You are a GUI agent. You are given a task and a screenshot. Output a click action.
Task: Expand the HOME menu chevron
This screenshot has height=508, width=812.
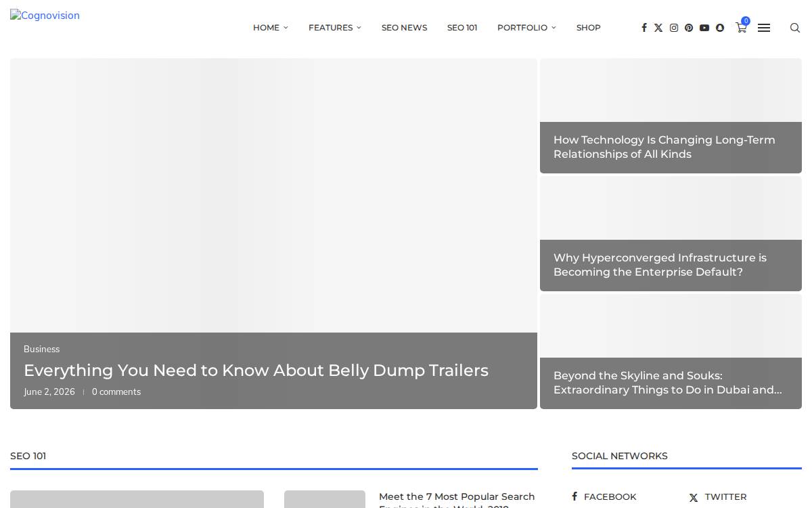click(x=286, y=28)
